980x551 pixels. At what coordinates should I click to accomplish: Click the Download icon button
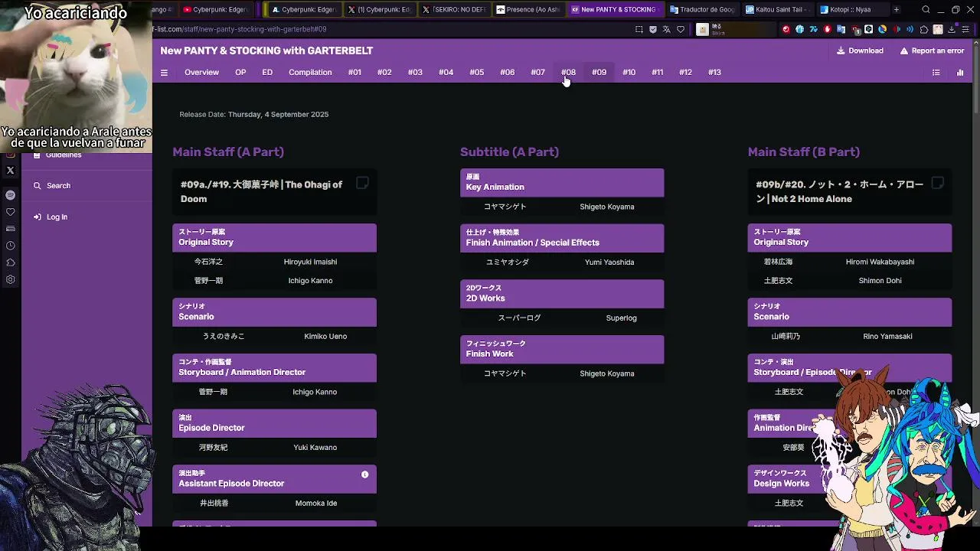click(x=841, y=51)
